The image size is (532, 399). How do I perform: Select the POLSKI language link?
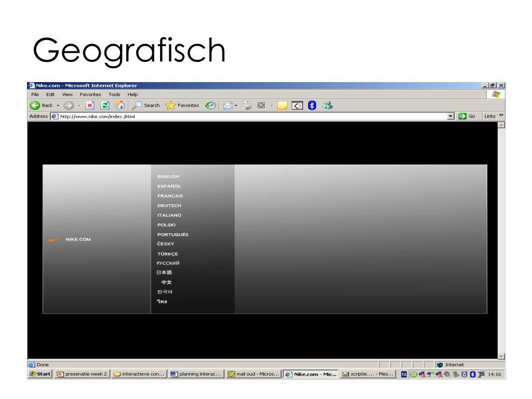point(167,225)
